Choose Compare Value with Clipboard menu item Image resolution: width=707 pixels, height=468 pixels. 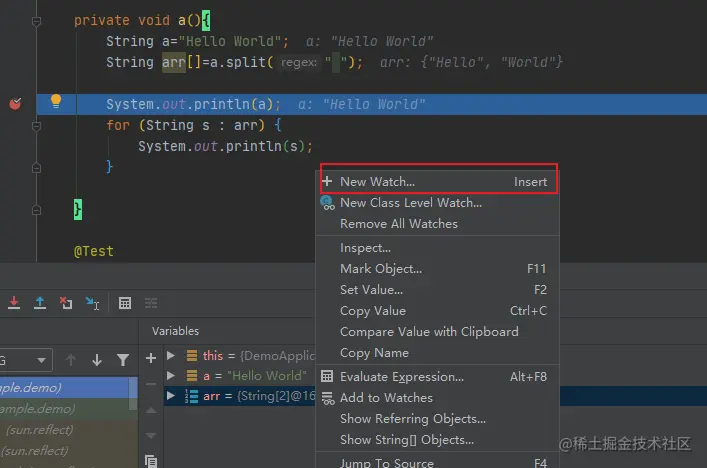[438, 332]
